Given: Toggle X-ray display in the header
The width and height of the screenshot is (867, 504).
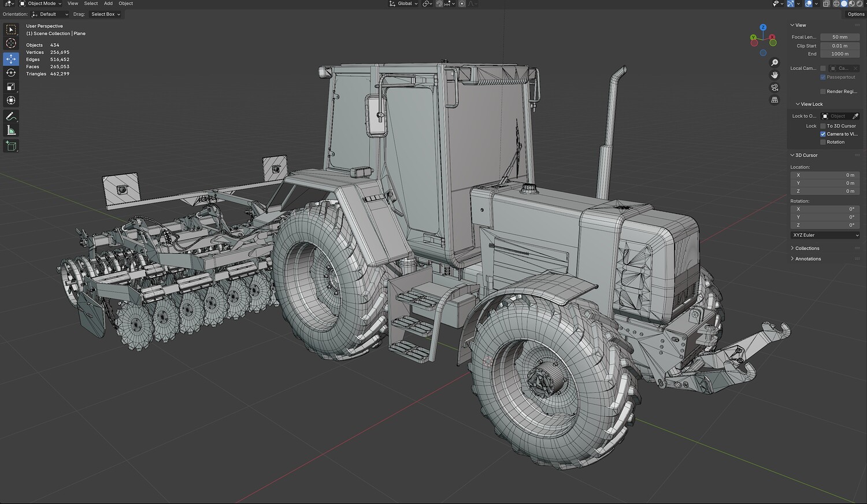Looking at the screenshot, I should [x=826, y=3].
